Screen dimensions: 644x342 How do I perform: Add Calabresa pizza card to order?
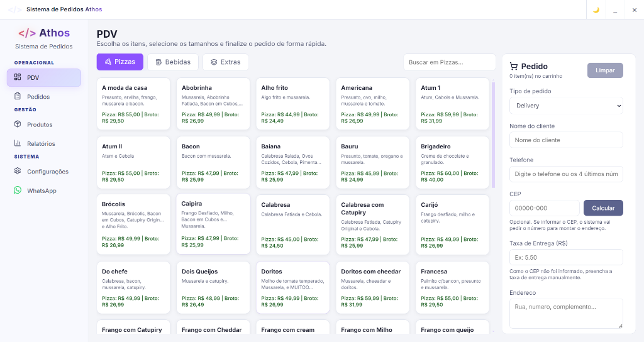pyautogui.click(x=293, y=224)
